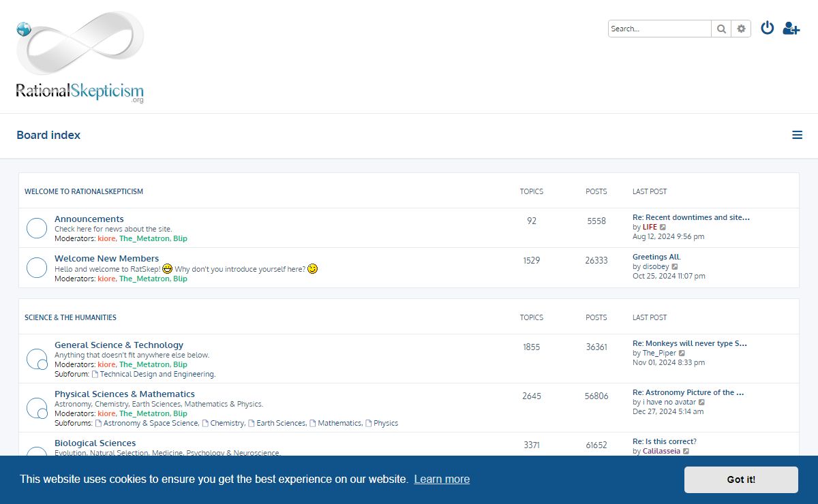Screen dimensions: 818x504
Task: Click Physical Sciences & Mathematics forum icon
Action: [37, 408]
